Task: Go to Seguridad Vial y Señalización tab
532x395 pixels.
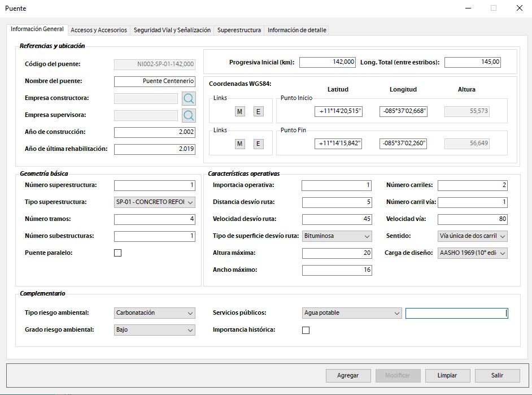Action: point(172,30)
